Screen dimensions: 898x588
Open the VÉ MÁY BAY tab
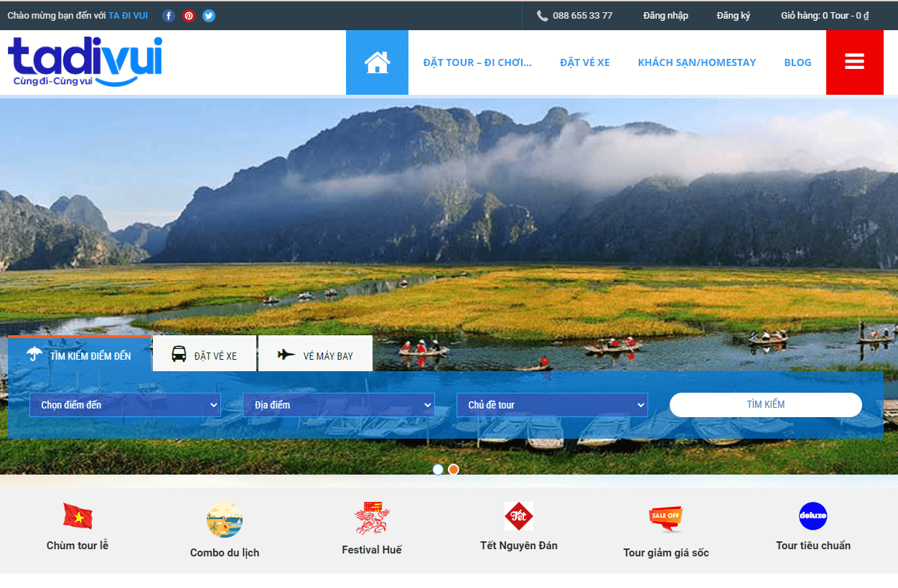315,353
